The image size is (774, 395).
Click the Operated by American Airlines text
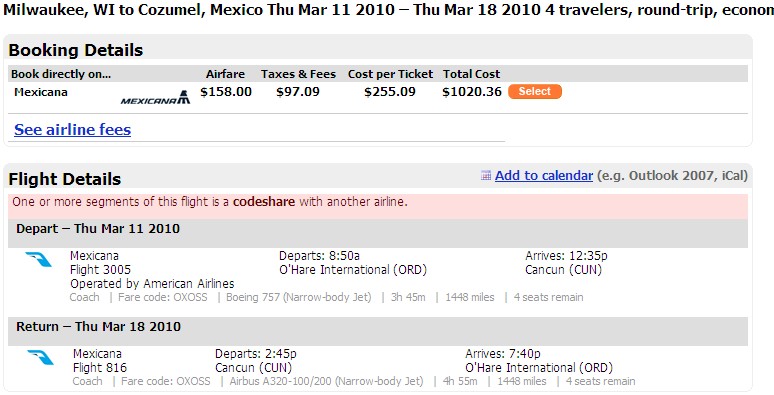coord(152,284)
